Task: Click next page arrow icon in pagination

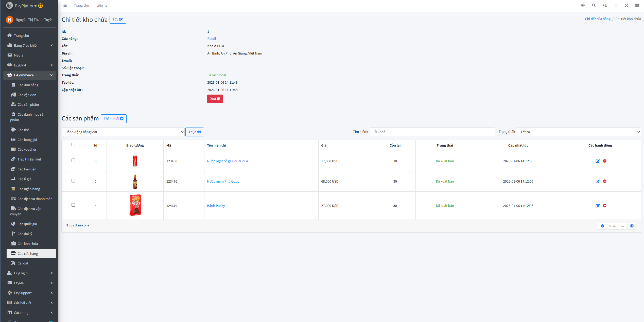Action: [632, 226]
